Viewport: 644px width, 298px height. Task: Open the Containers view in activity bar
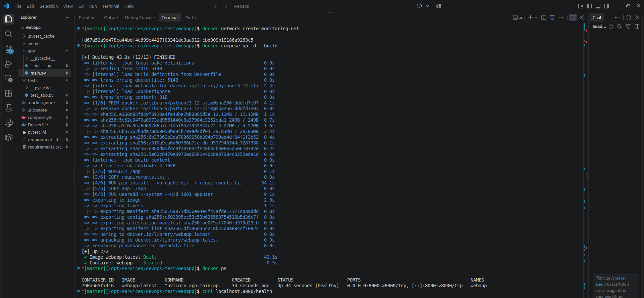[9, 137]
